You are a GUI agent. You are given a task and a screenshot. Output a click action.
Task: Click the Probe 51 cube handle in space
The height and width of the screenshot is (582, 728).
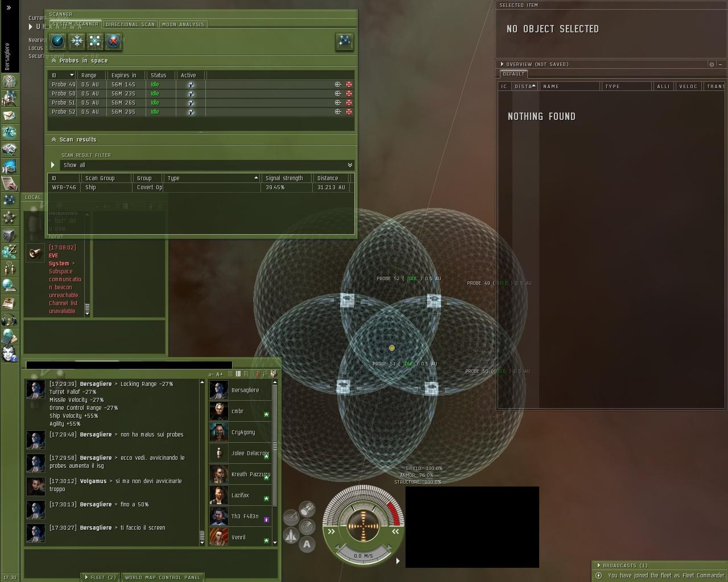[343, 387]
